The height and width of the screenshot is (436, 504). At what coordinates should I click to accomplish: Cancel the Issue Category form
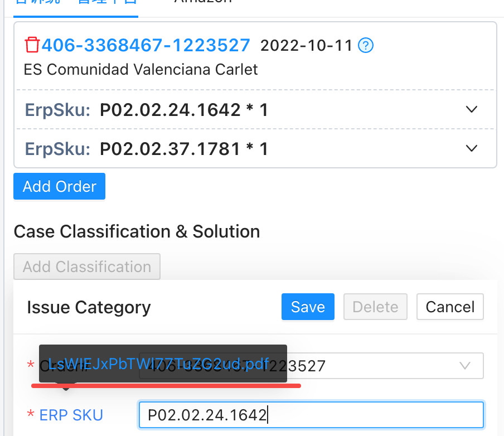(x=450, y=307)
